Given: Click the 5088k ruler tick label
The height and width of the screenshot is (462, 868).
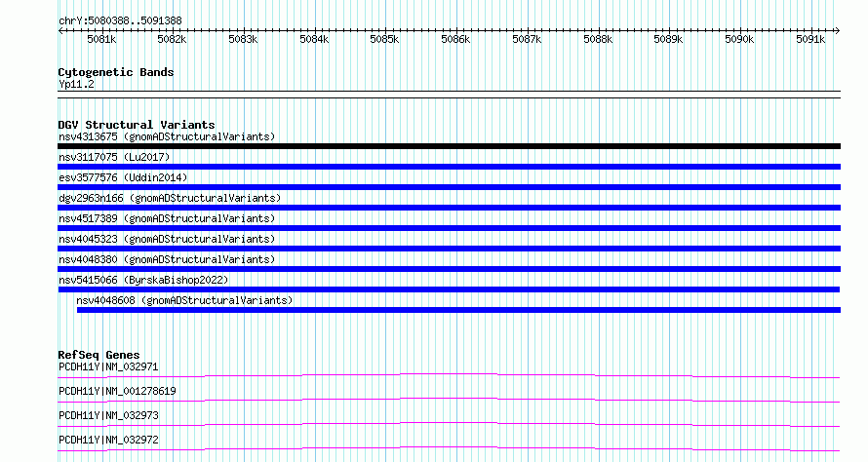Looking at the screenshot, I should point(598,39).
